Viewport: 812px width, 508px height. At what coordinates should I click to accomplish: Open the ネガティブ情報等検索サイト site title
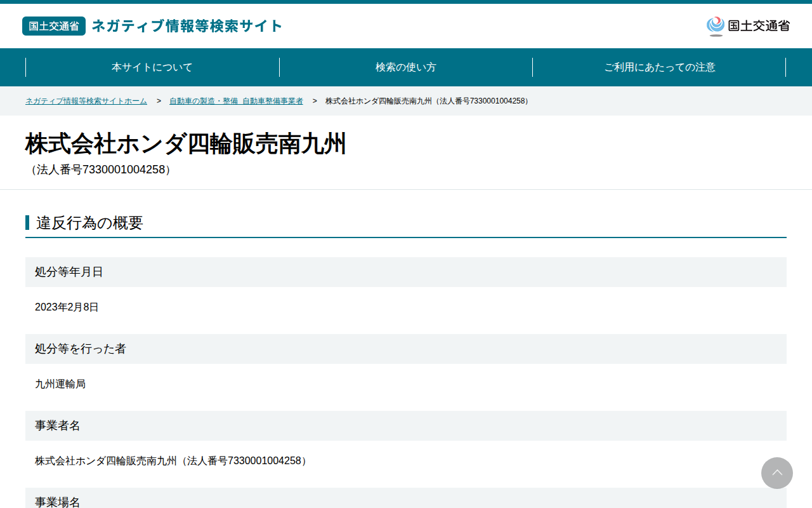(x=187, y=26)
